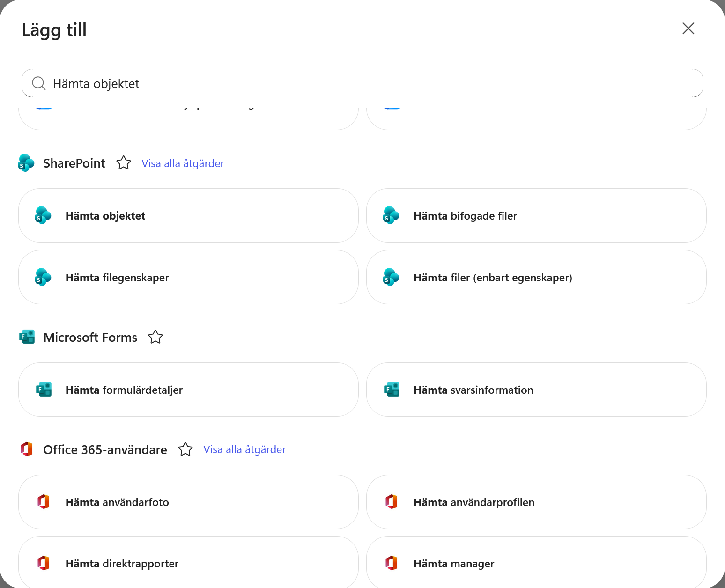Add the 'Hämta direktrapporter' action
Viewport: 725px width, 588px height.
point(188,563)
